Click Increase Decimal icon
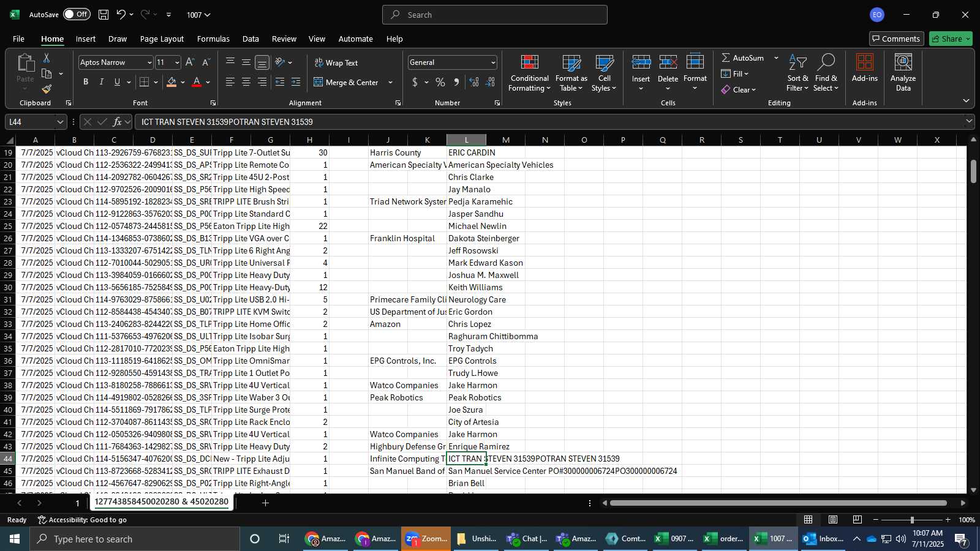Viewport: 980px width, 551px height. [x=474, y=82]
